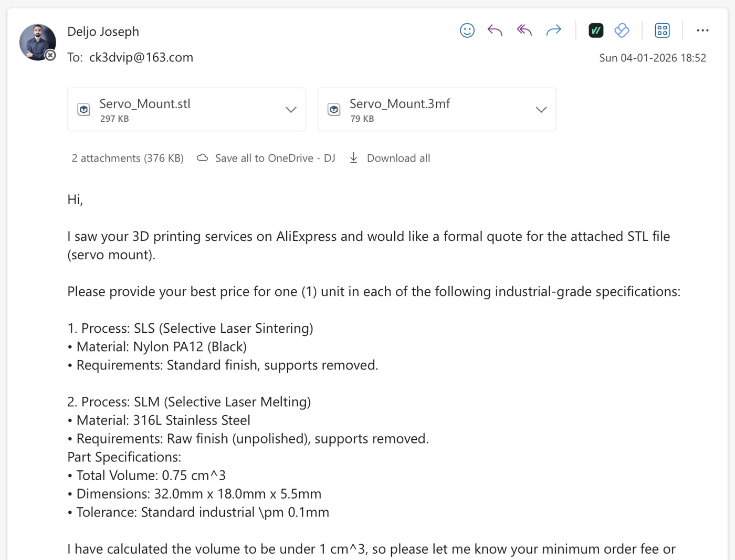Open the Apps grid icon
The width and height of the screenshot is (735, 560).
[x=662, y=30]
